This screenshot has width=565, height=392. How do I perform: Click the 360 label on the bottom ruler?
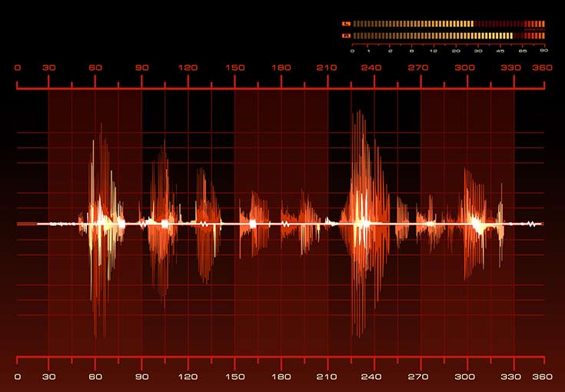[x=542, y=377]
